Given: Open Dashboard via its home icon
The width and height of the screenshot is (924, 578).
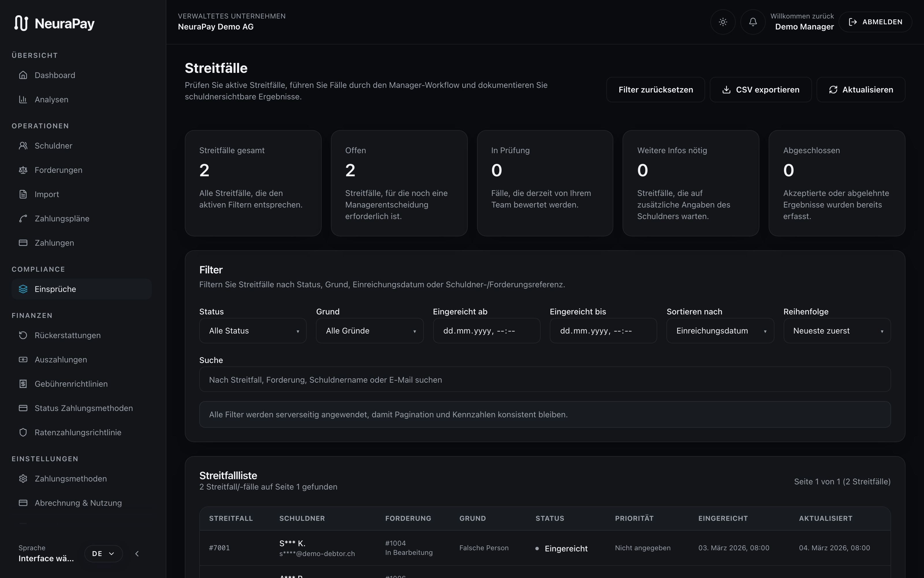Looking at the screenshot, I should tap(23, 75).
